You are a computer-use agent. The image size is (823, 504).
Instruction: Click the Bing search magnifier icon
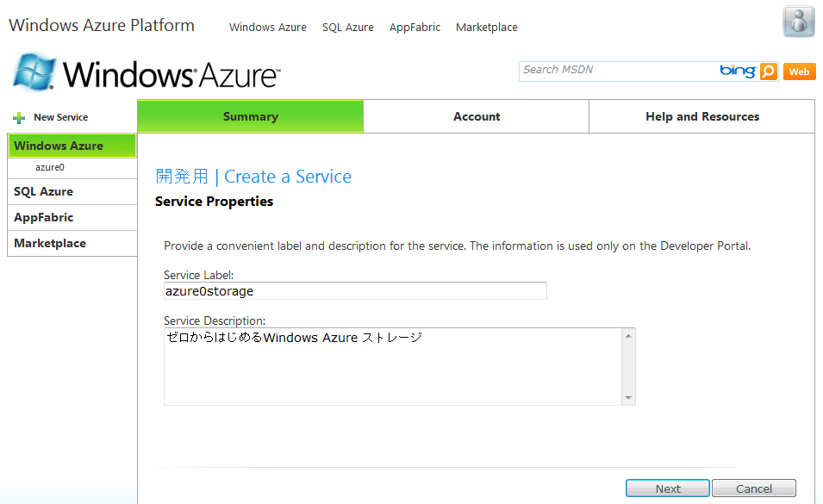pos(769,72)
